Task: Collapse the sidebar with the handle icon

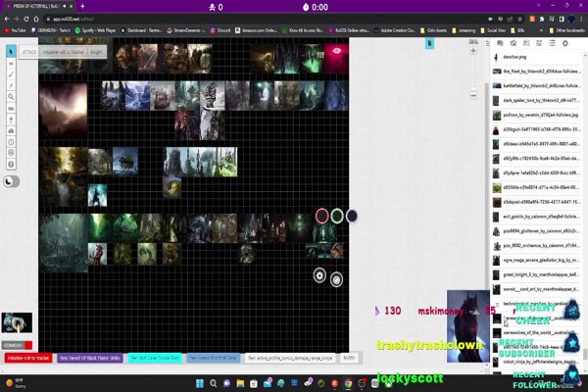Action: point(487,43)
